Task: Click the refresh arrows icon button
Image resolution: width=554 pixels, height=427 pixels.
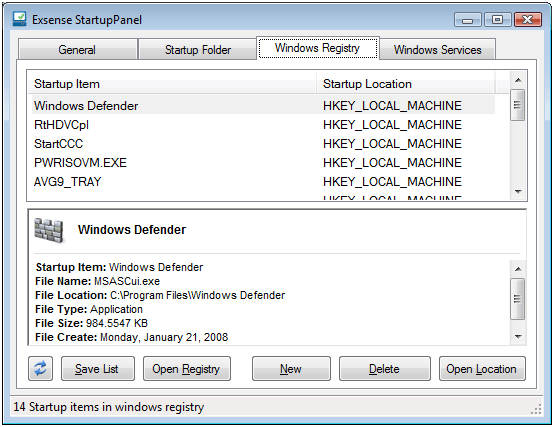Action: coord(40,369)
